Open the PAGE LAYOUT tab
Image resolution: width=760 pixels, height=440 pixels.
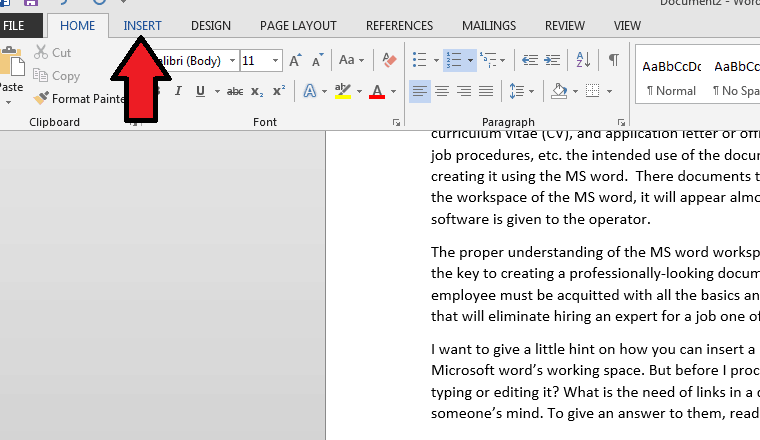pyautogui.click(x=297, y=25)
